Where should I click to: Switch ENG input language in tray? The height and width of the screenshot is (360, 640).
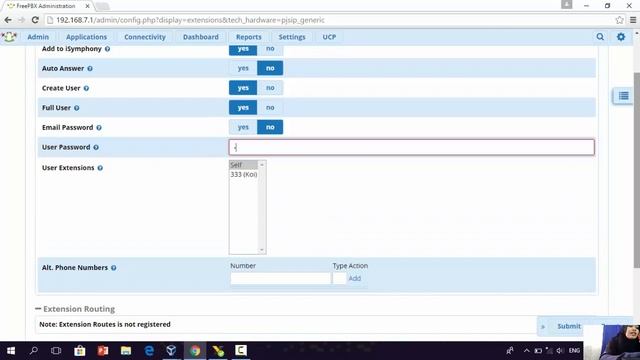click(x=574, y=351)
